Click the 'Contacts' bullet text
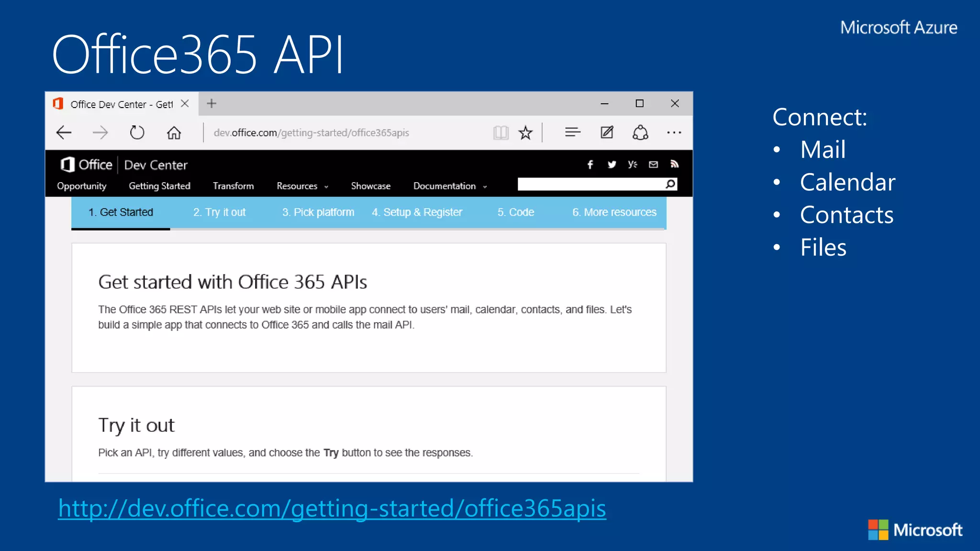 [846, 215]
